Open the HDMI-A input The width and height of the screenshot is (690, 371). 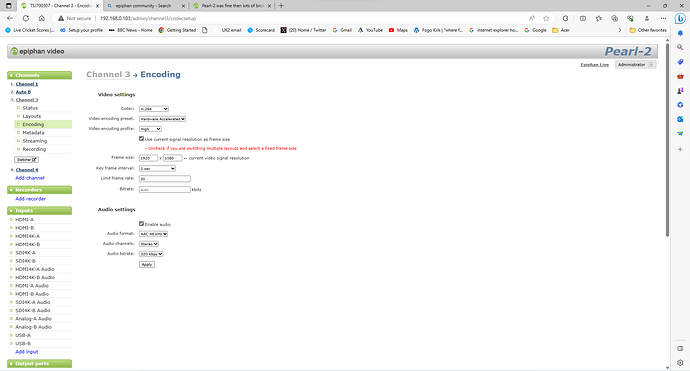tap(25, 220)
